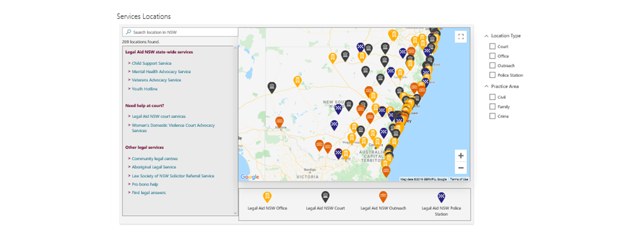Click the Legal Aid NSW Outreach legend pin

coord(383,197)
